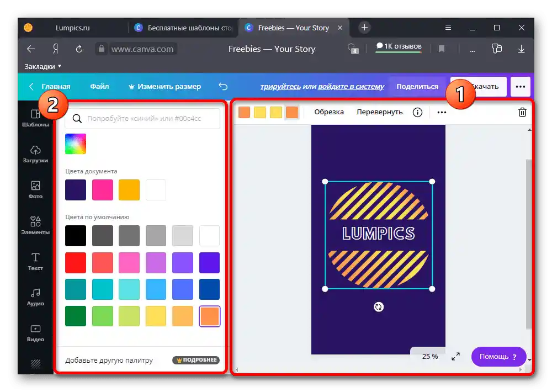The width and height of the screenshot is (552, 392).
Task: Open the 1K отзывов reviews button
Action: [x=399, y=47]
